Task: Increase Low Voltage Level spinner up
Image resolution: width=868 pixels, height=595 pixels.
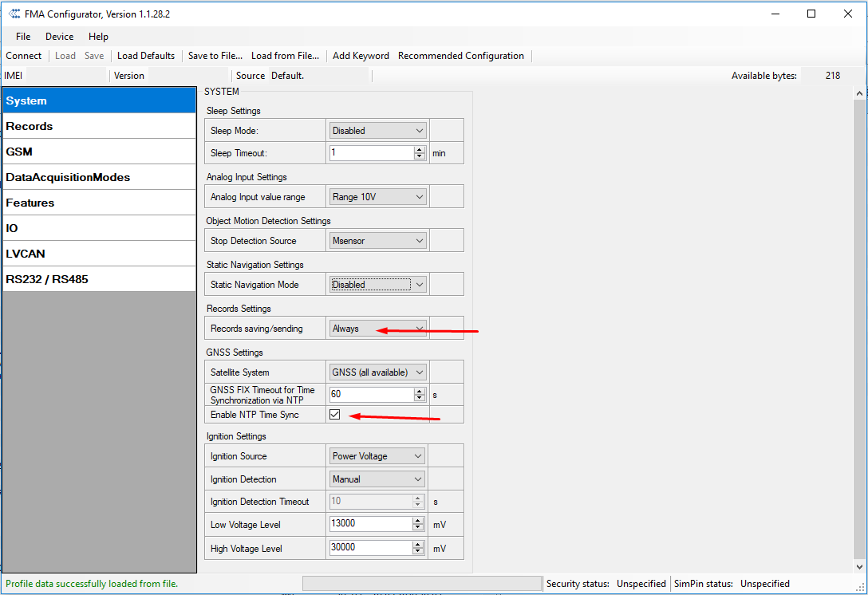Action: (x=418, y=521)
